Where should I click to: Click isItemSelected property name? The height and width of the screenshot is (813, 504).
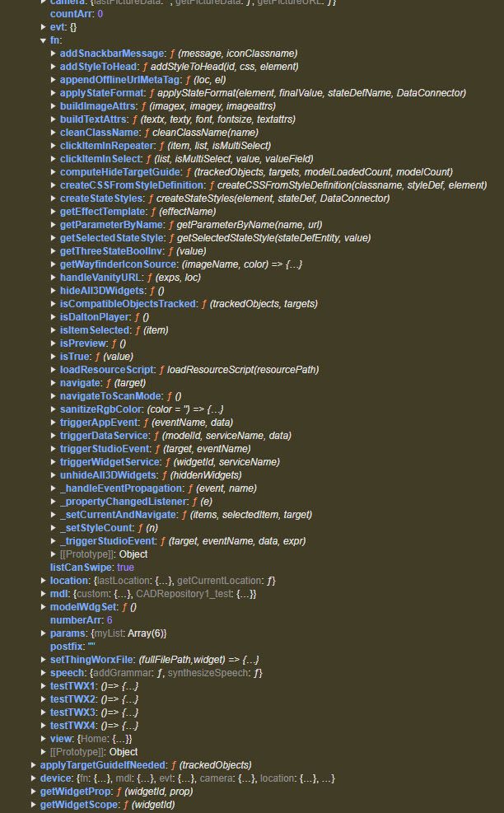(95, 330)
